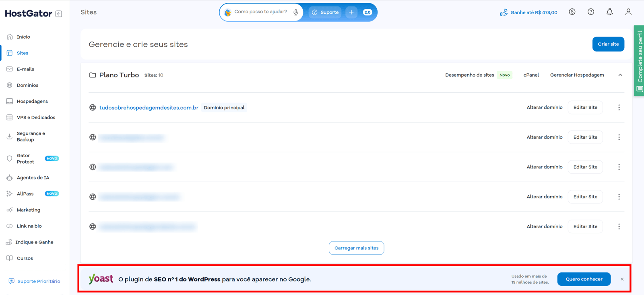Open 'Complete seu perfil' side tab
Viewport: 644px width, 295px height.
coord(639,60)
